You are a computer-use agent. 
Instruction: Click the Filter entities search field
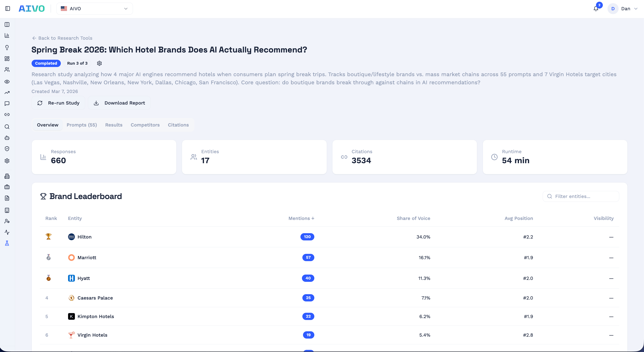[x=580, y=196]
